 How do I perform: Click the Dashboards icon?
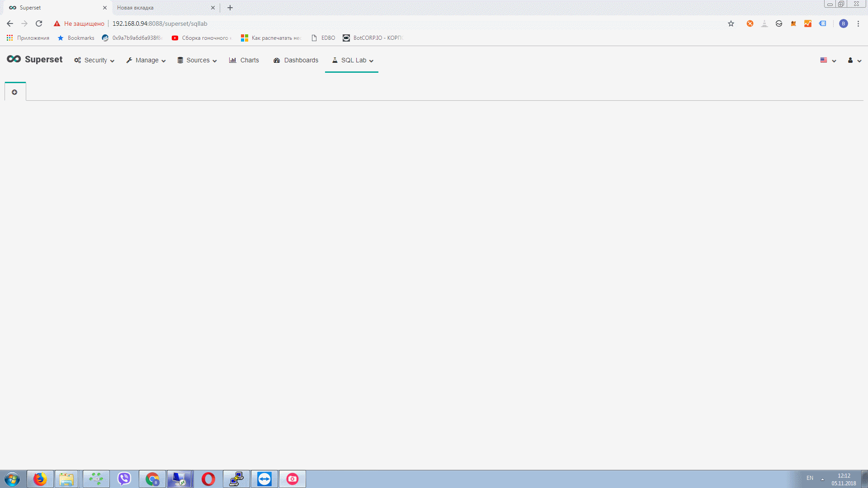point(276,60)
